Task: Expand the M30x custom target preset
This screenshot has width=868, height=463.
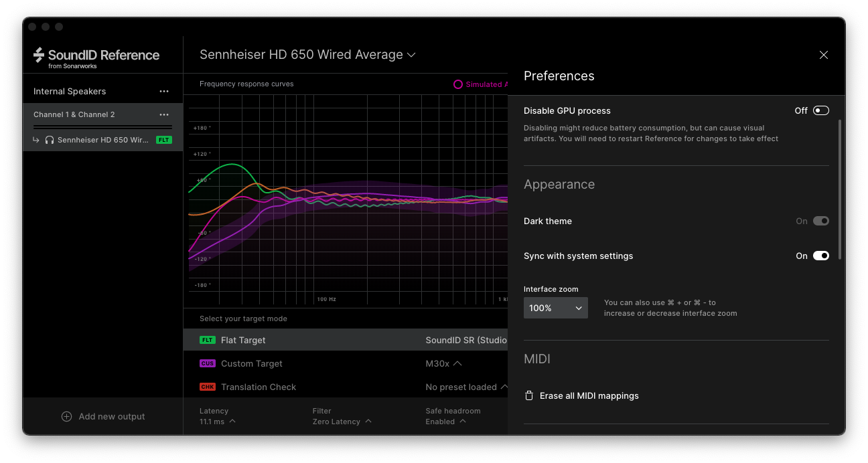Action: (444, 364)
